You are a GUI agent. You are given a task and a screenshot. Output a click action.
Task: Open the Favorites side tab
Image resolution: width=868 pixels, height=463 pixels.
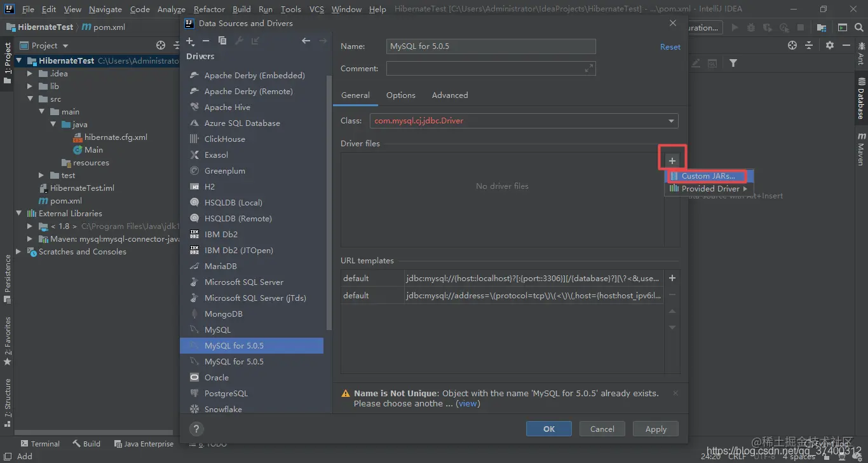(8, 341)
